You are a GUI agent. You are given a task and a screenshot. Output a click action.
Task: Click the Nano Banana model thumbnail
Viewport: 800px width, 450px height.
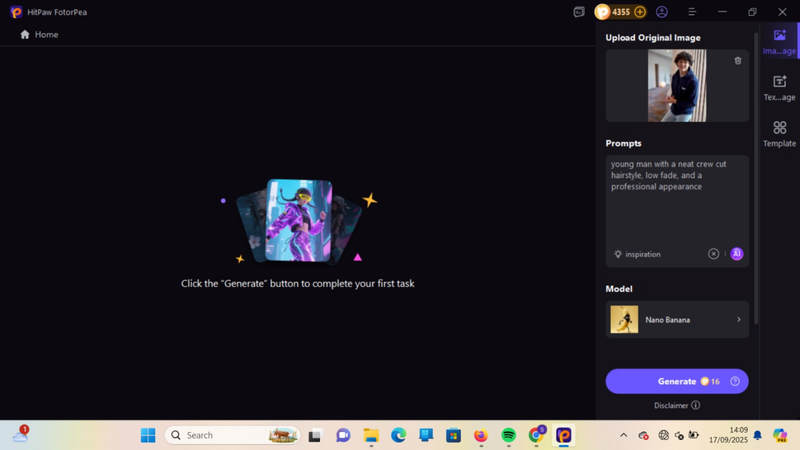[624, 319]
